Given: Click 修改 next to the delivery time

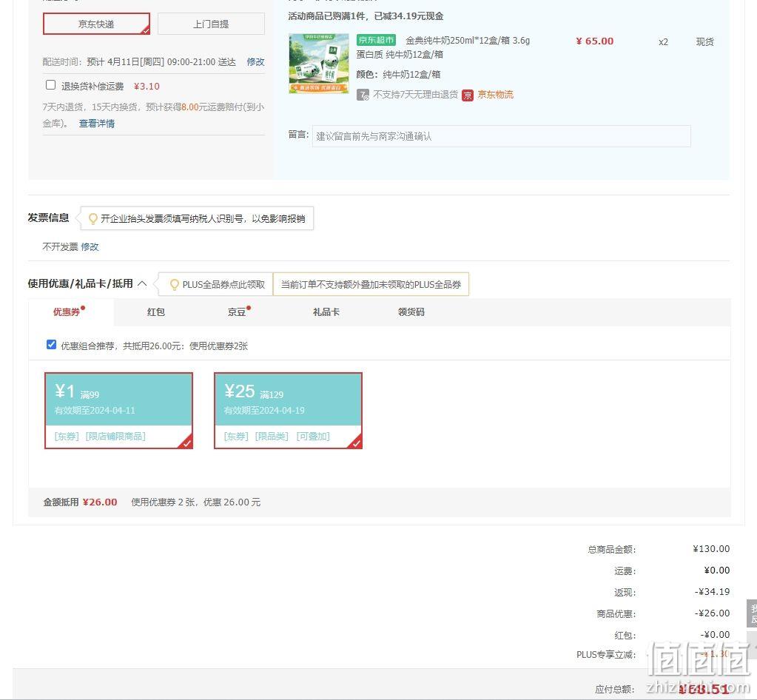Looking at the screenshot, I should point(255,62).
